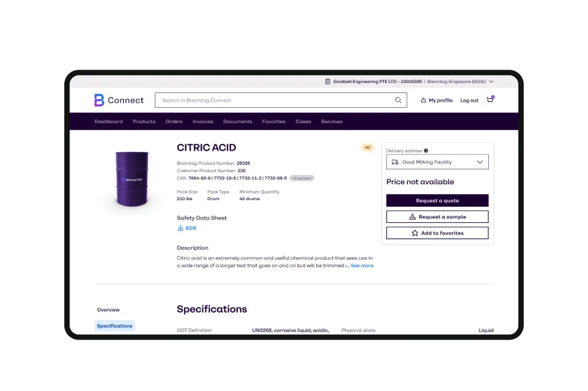Click the delivery address info icon
This screenshot has width=588, height=391.
[x=426, y=151]
